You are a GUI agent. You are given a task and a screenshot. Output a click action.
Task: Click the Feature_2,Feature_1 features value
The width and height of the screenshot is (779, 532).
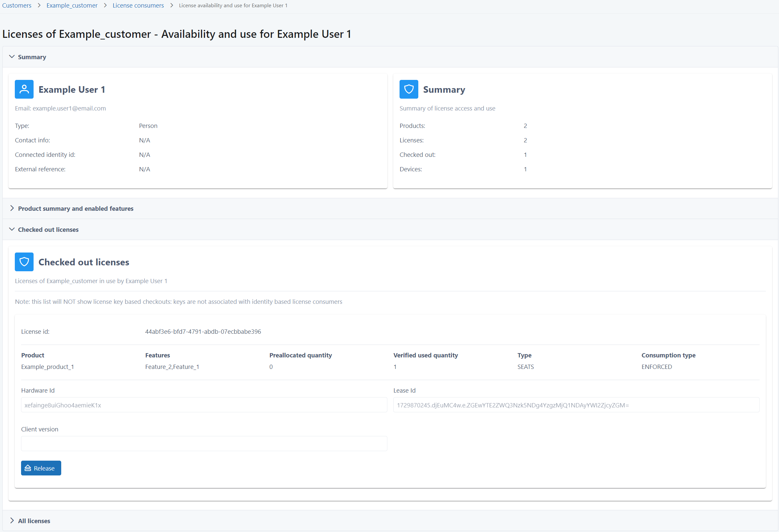(172, 367)
